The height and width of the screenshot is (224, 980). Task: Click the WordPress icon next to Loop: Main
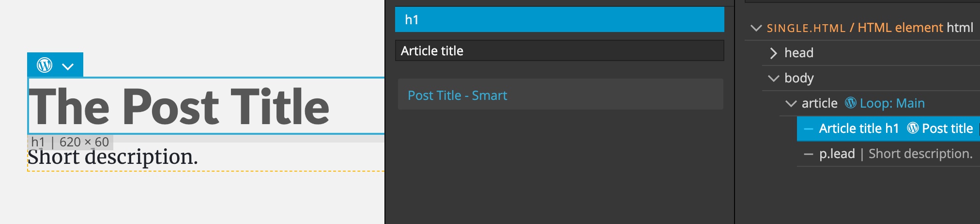pos(850,103)
